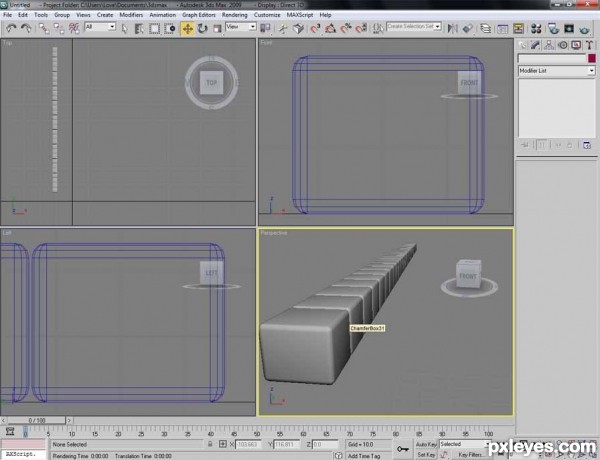Viewport: 600px width, 460px height.
Task: Click the Z coordinate input field
Action: [x=326, y=444]
